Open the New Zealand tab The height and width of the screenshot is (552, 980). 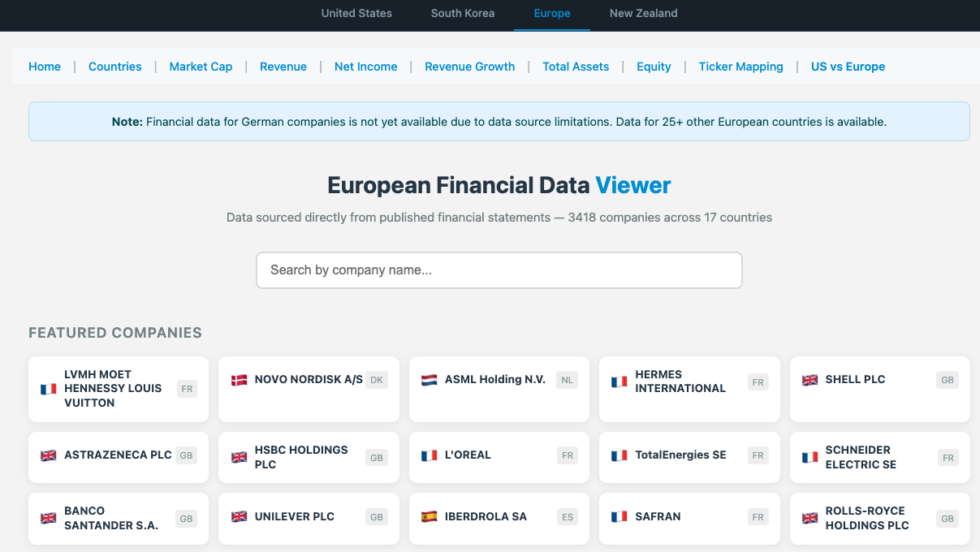(x=644, y=13)
